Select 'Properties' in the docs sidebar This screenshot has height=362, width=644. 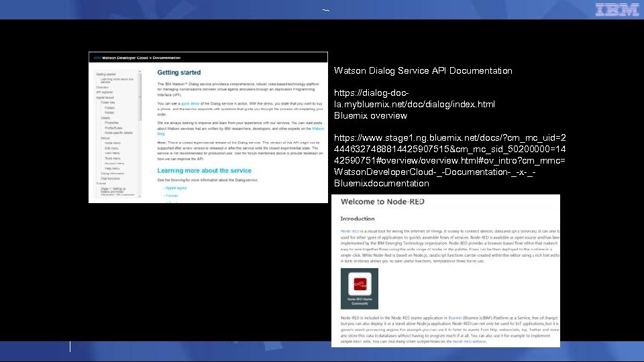(x=112, y=123)
